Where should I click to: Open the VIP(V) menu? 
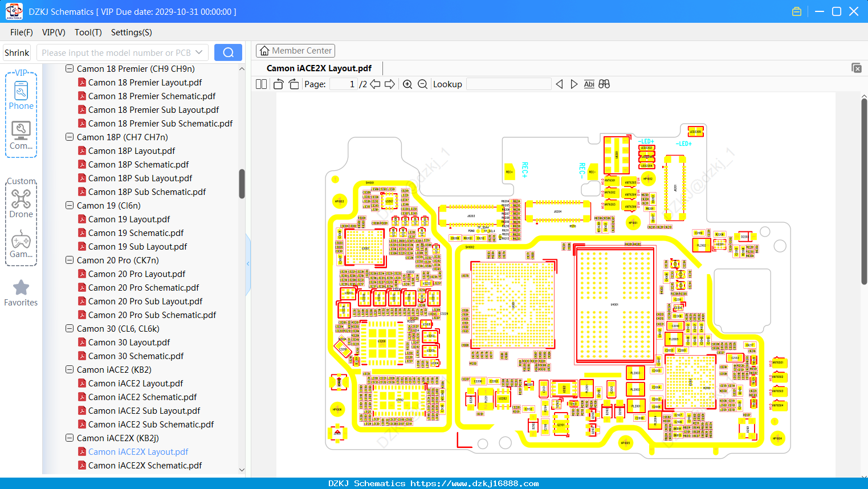(54, 32)
